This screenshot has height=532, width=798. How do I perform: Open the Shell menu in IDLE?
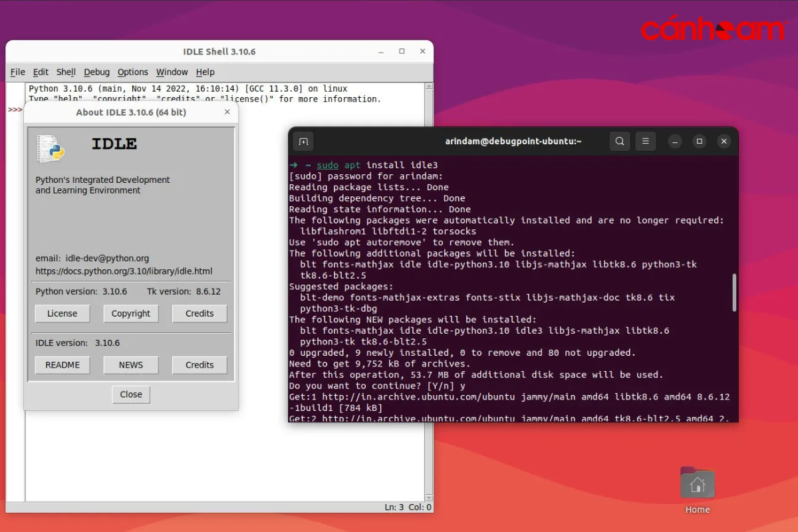(66, 72)
